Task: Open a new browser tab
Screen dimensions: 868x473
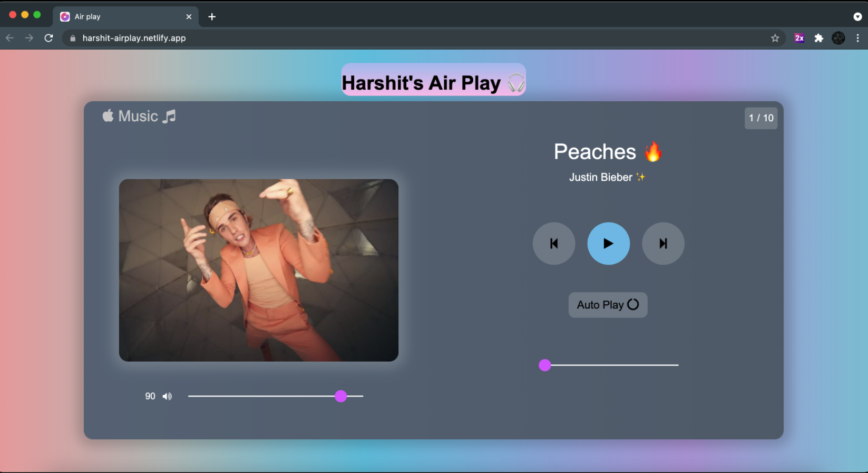Action: [x=212, y=17]
